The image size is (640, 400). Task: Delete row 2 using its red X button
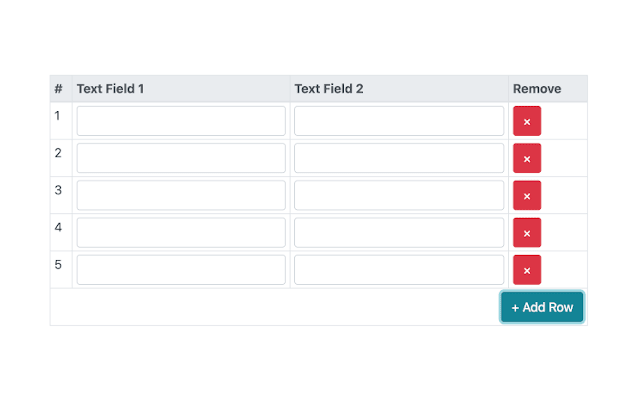pyautogui.click(x=527, y=158)
